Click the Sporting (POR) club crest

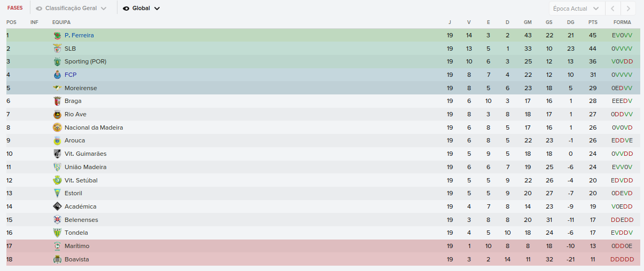coord(58,62)
